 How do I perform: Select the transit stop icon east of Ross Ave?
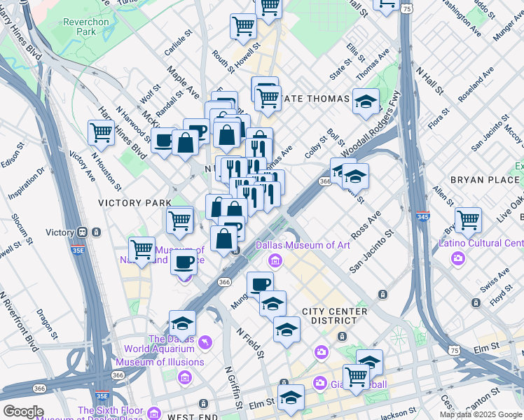click(382, 294)
